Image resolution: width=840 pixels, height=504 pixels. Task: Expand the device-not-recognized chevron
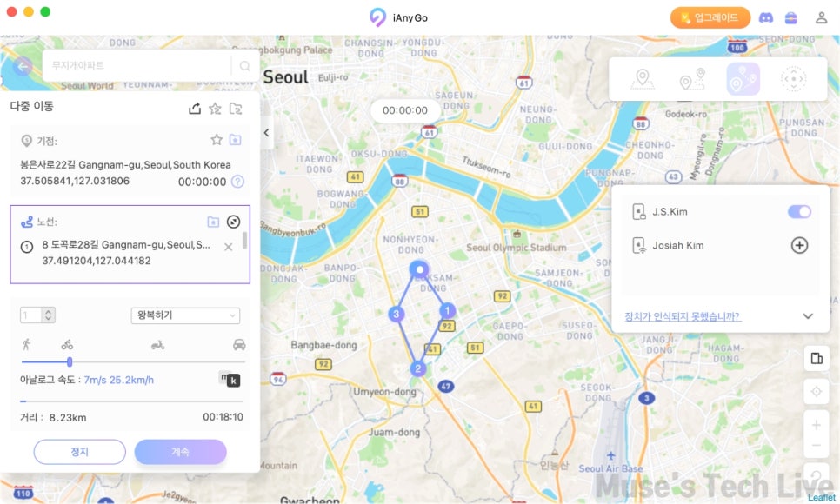(x=808, y=316)
